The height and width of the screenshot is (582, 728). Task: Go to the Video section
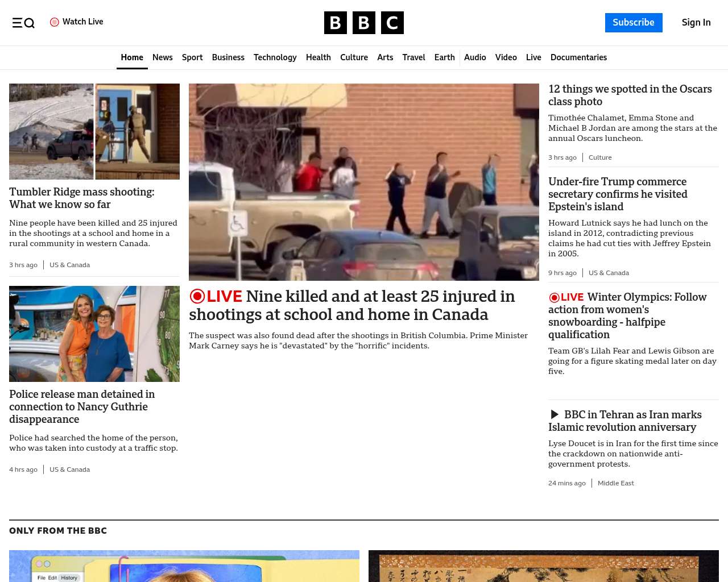point(506,57)
